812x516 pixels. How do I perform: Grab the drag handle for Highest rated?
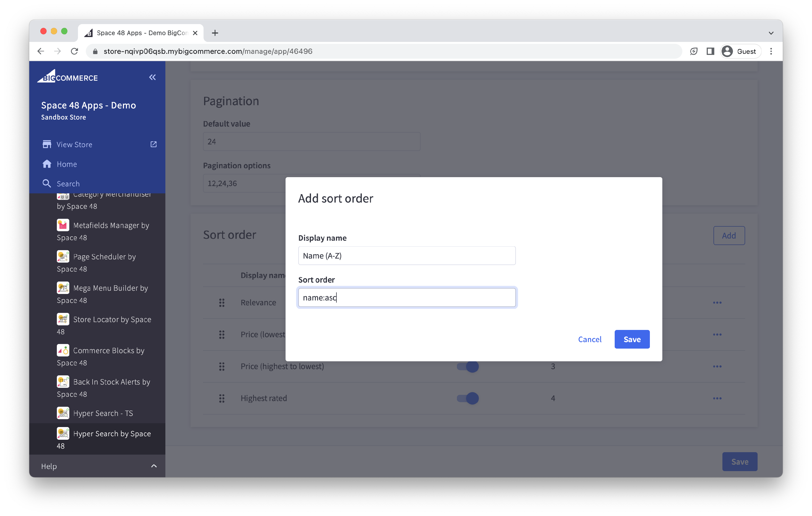tap(222, 398)
